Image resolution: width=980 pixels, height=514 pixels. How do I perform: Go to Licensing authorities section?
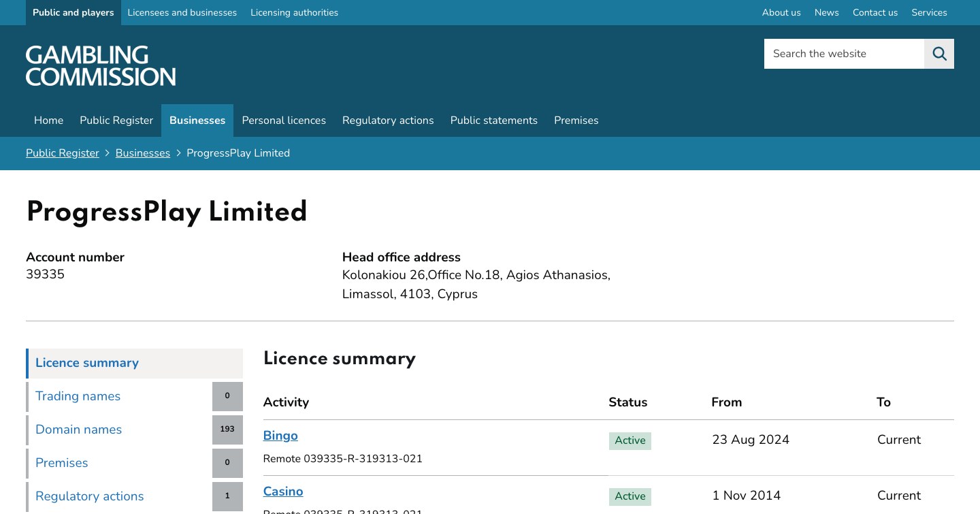pos(294,12)
